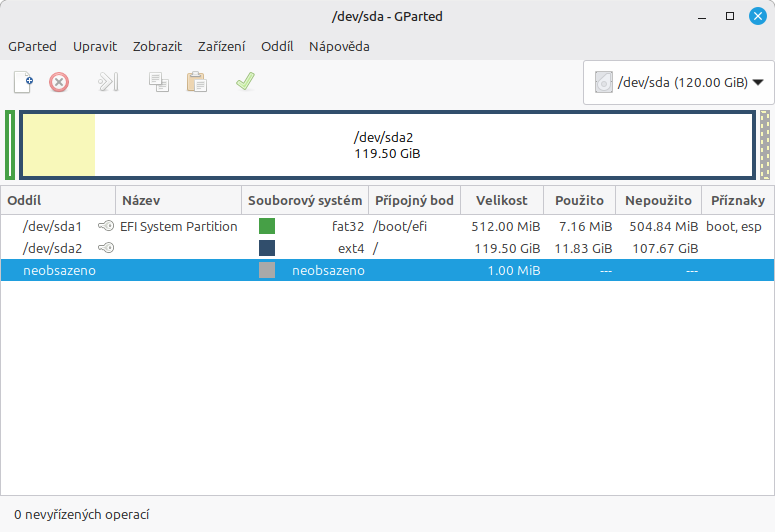Click the dark blue ext4 color swatch
Image resolution: width=775 pixels, height=532 pixels.
click(267, 248)
